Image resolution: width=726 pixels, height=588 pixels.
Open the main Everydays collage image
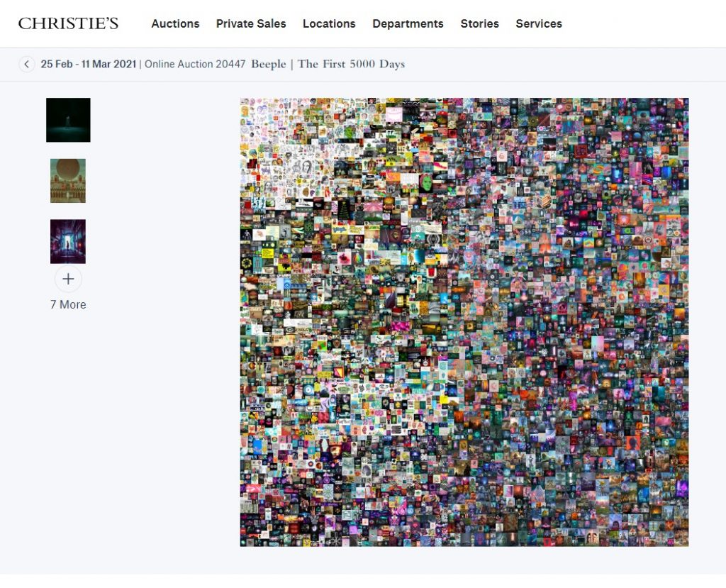[x=464, y=322]
